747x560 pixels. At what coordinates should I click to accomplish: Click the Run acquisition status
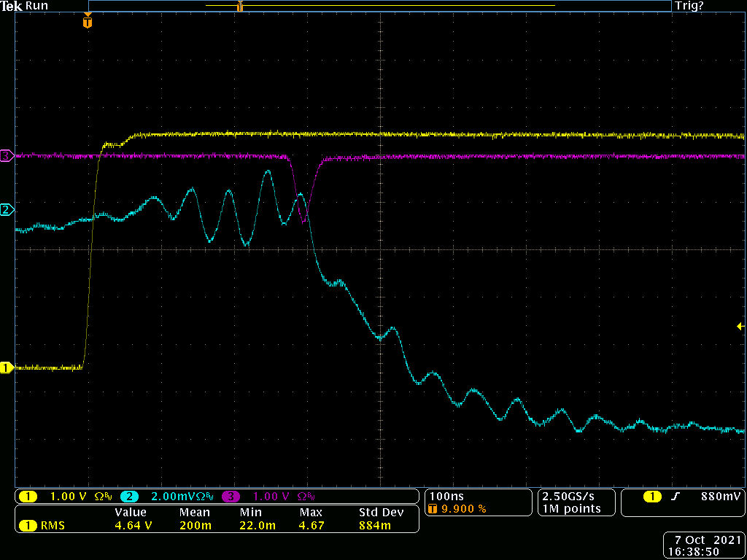click(37, 6)
